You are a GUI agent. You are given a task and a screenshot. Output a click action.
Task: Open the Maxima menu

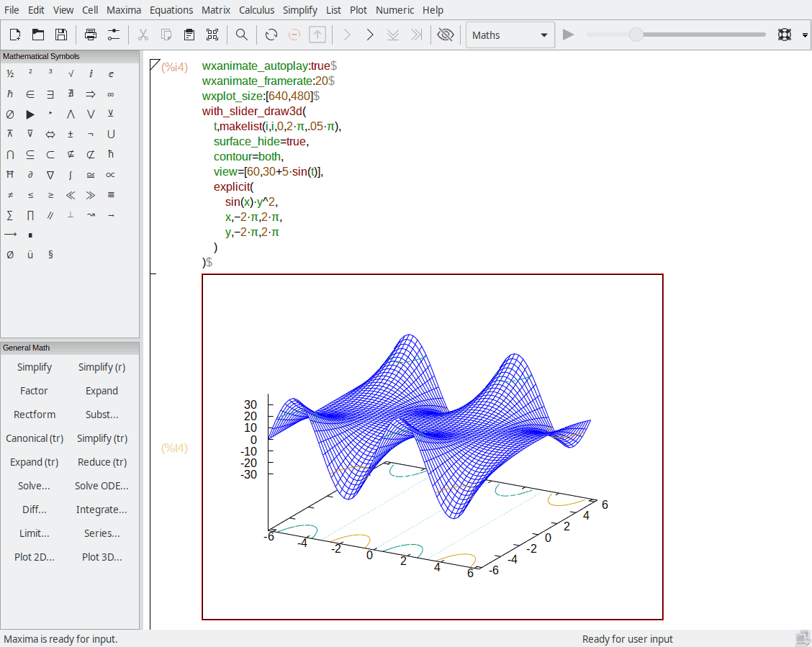point(124,10)
